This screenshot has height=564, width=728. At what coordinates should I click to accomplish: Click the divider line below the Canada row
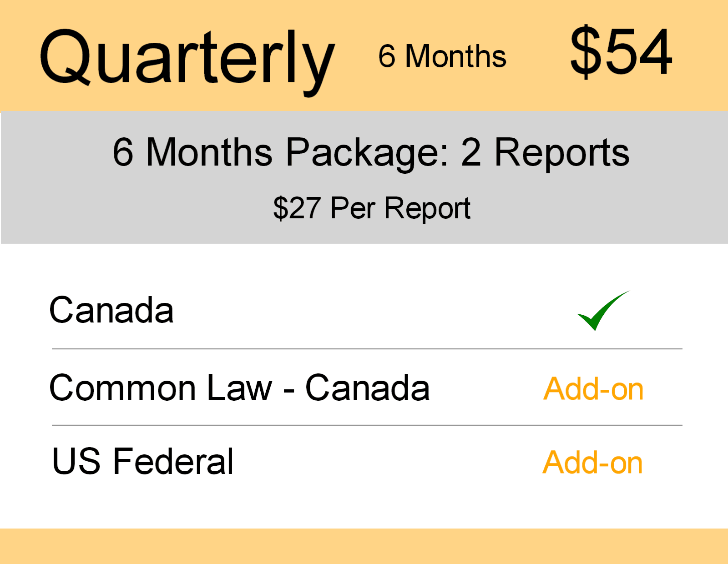click(367, 349)
